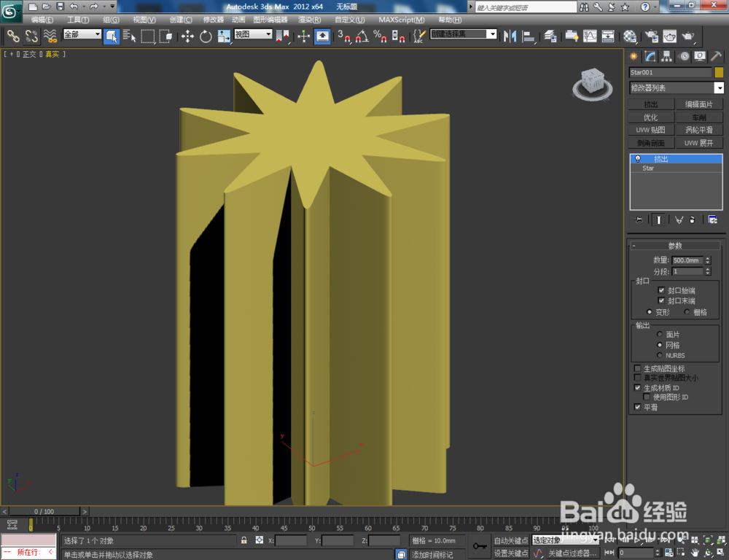Image resolution: width=729 pixels, height=560 pixels.
Task: Open Rendered Frame Window icon
Action: pyautogui.click(x=669, y=36)
